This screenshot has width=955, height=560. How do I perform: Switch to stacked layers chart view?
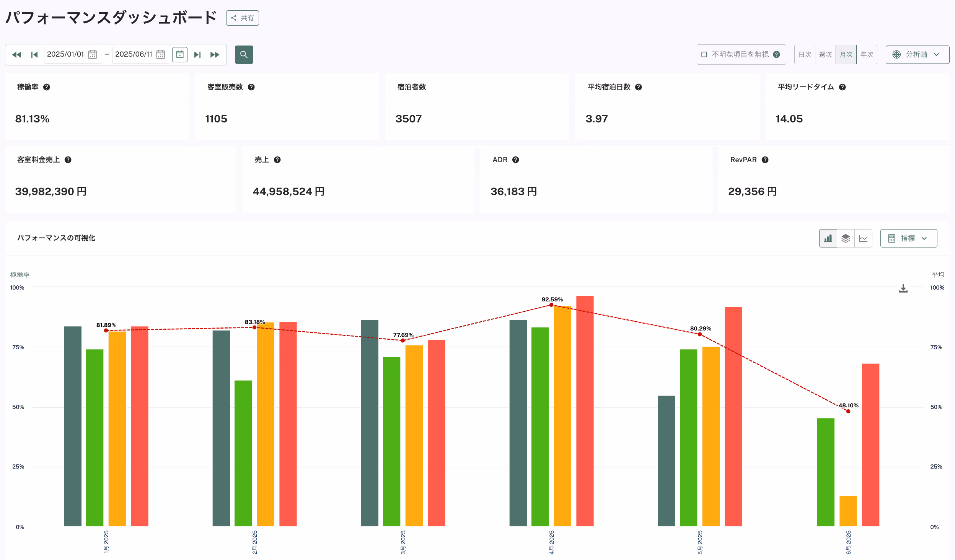(x=846, y=238)
